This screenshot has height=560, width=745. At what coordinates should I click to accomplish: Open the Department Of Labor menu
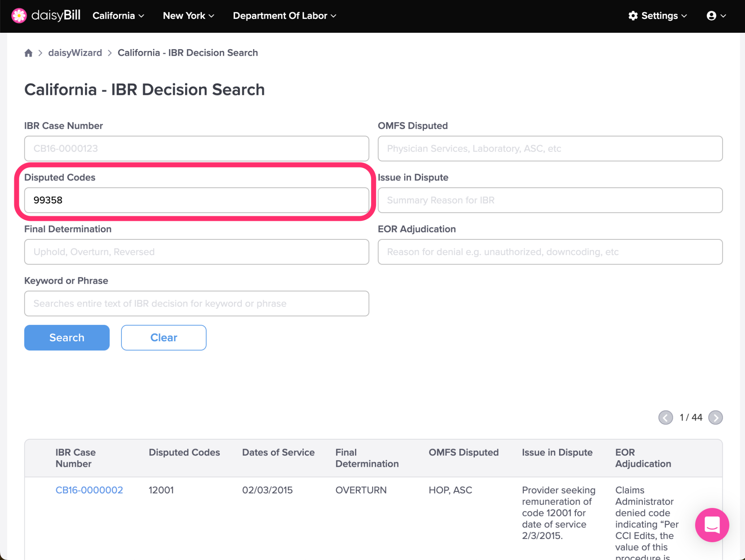pos(284,16)
